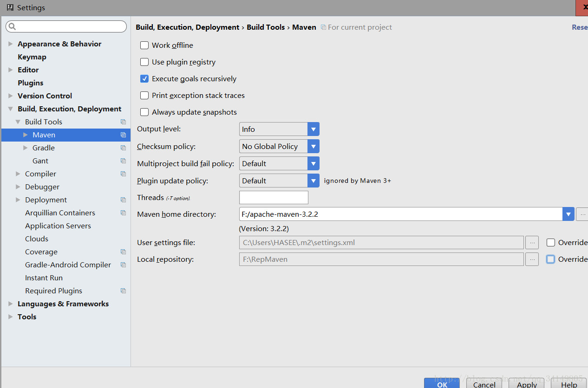Browse for the Local repository folder
Screen dimensions: 588x388
tap(532, 259)
